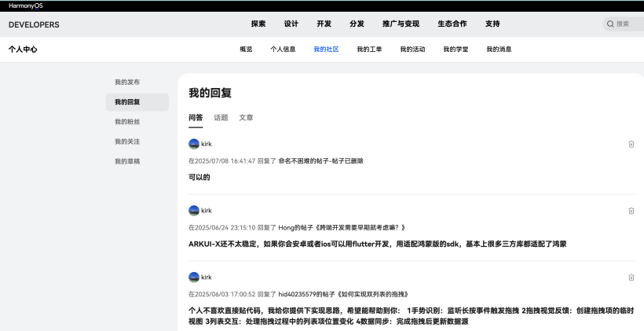Delete the reply to 命名不困难's post
Image resolution: width=644 pixels, height=331 pixels.
[631, 144]
